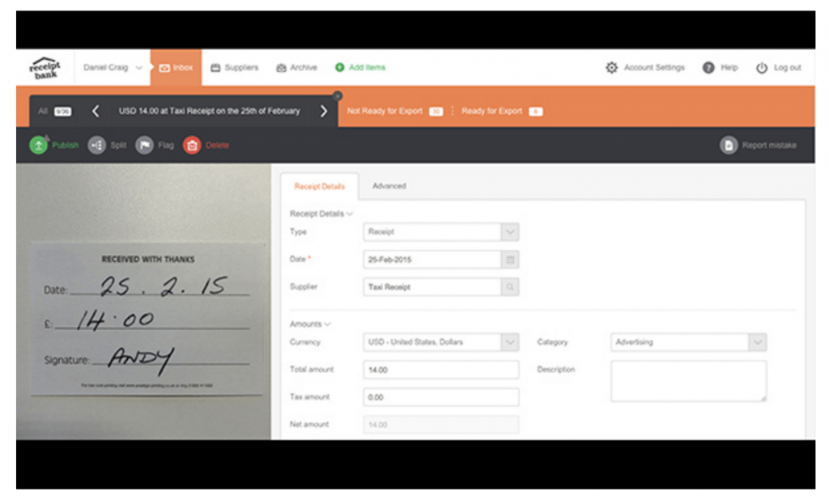Select Ready for Export filter
This screenshot has height=504, width=829.
pyautogui.click(x=502, y=112)
